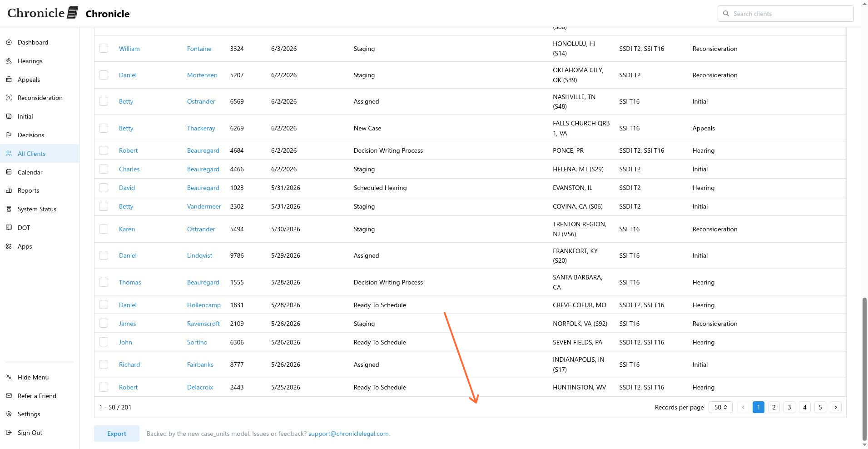
Task: Click the Refer a Friend envelope icon
Action: click(x=9, y=396)
